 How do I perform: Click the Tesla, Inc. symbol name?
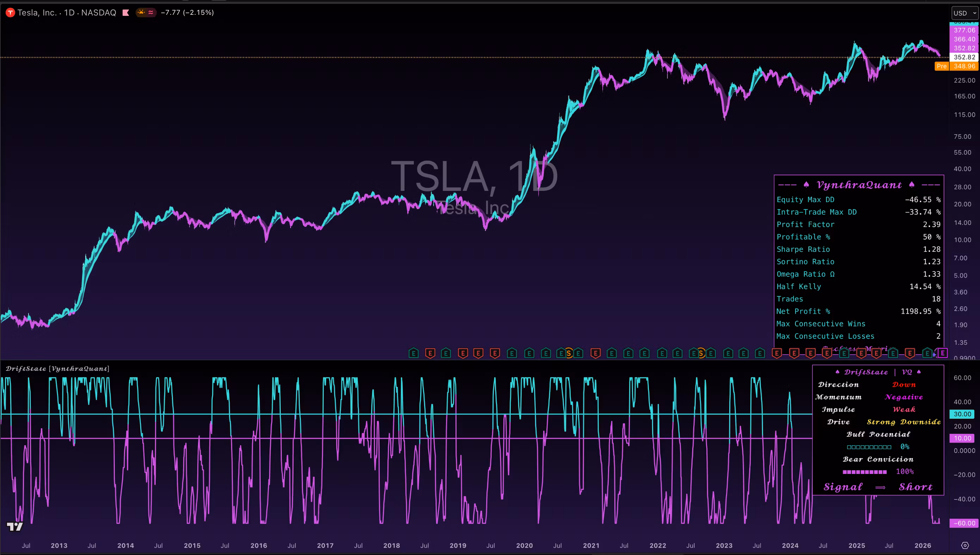point(37,13)
